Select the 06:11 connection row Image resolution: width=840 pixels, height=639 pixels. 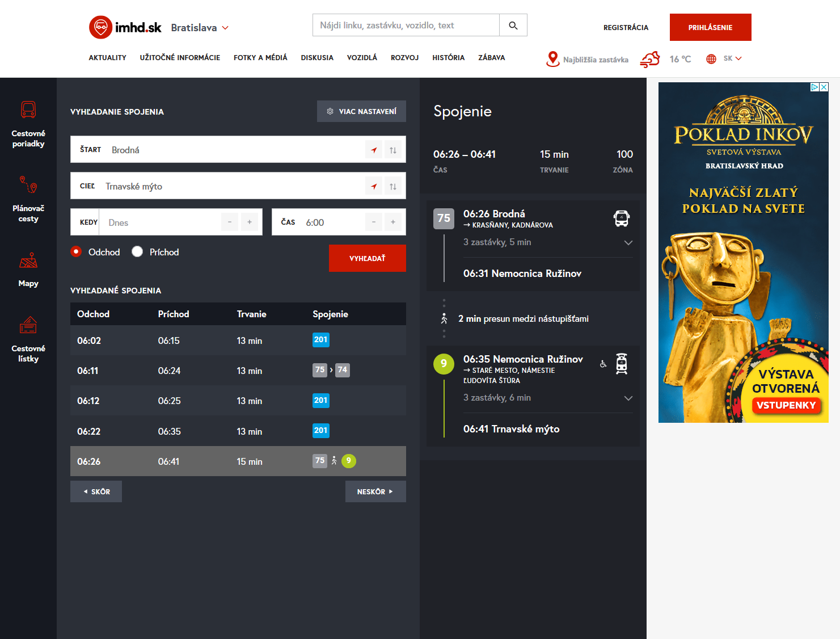pyautogui.click(x=238, y=371)
